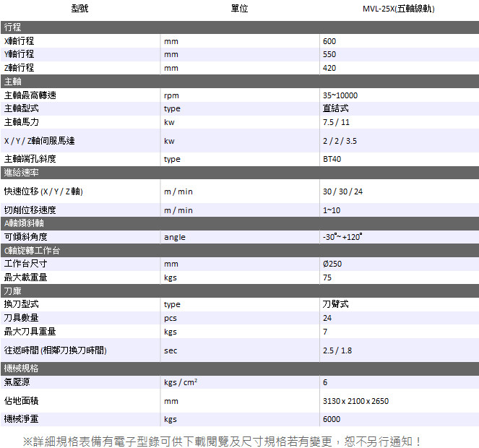Click the X-axis travel value 600

click(x=329, y=41)
